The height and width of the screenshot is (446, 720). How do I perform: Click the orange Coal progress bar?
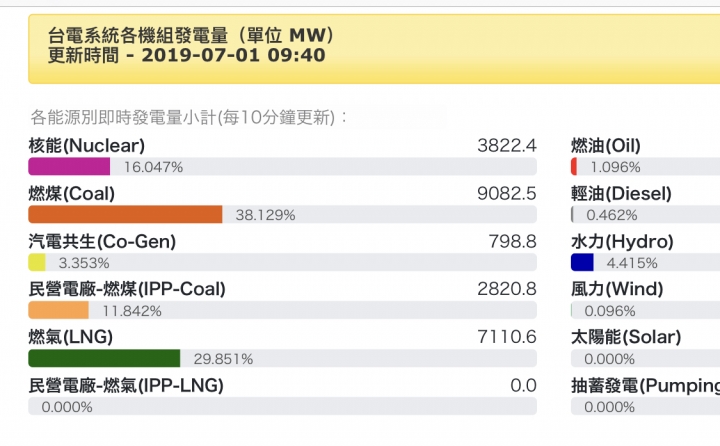(125, 215)
